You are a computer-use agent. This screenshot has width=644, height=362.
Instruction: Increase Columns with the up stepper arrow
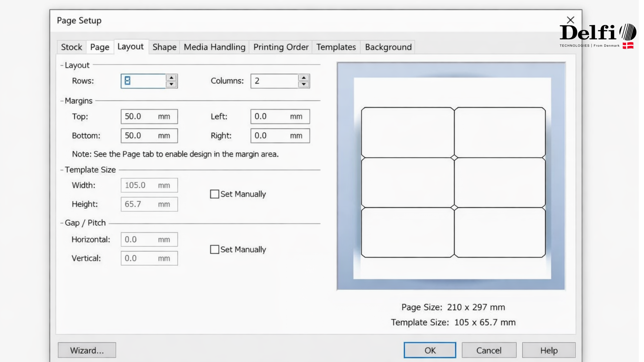pyautogui.click(x=303, y=78)
